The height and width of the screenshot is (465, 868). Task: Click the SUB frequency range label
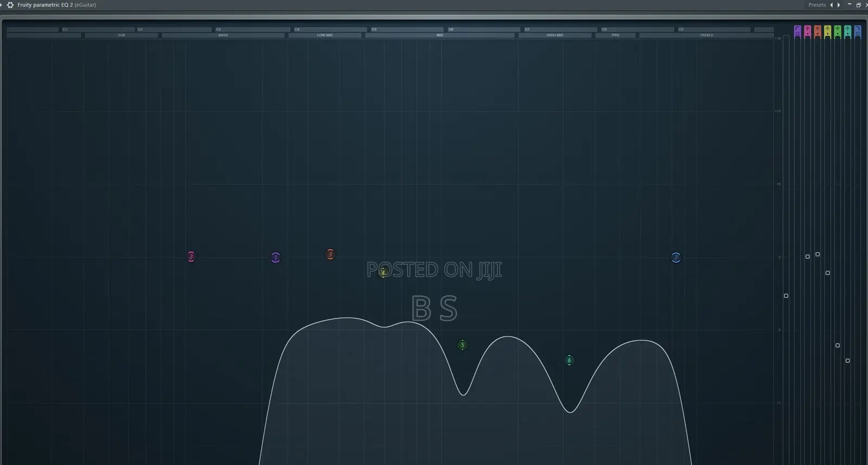point(122,35)
